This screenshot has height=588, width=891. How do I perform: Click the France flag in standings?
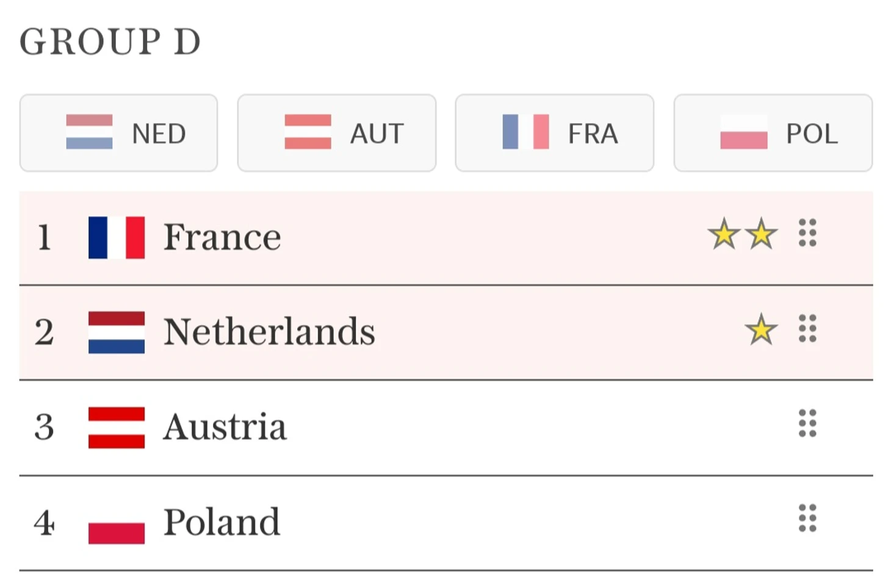click(x=117, y=237)
